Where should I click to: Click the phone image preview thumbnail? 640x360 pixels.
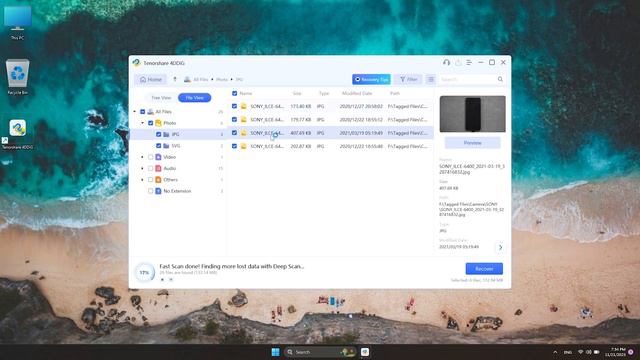click(x=473, y=114)
